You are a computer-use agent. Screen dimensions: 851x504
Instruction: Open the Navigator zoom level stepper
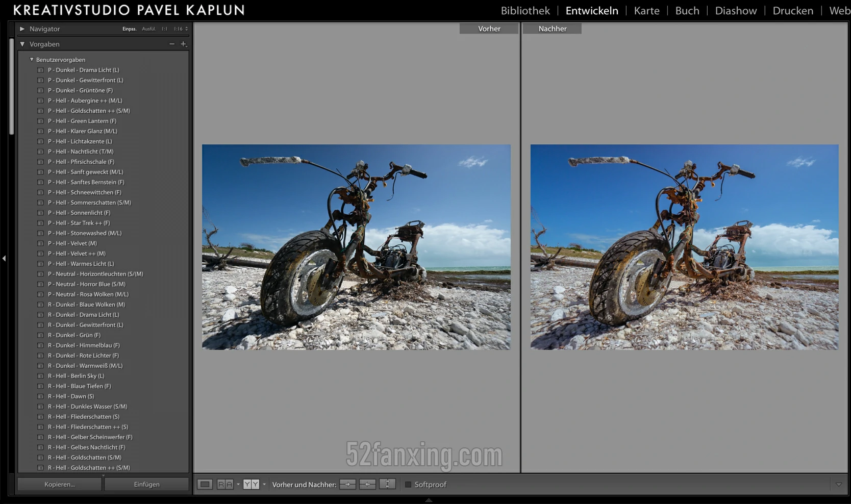tap(186, 29)
